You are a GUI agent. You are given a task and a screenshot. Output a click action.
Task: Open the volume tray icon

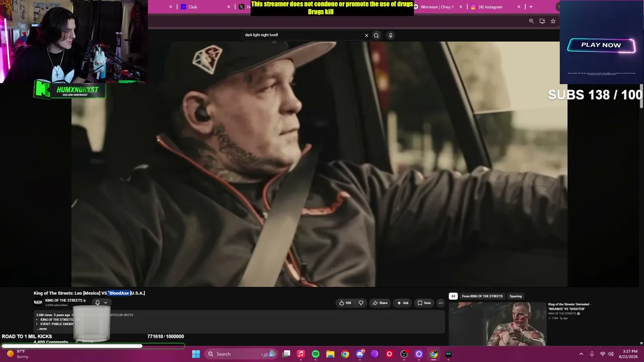[x=611, y=354]
